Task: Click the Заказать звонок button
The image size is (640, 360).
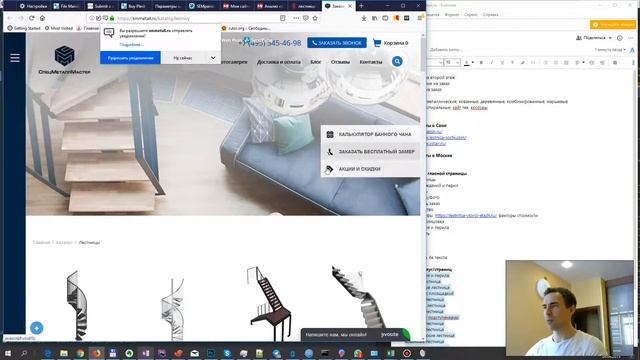Action: tap(337, 43)
